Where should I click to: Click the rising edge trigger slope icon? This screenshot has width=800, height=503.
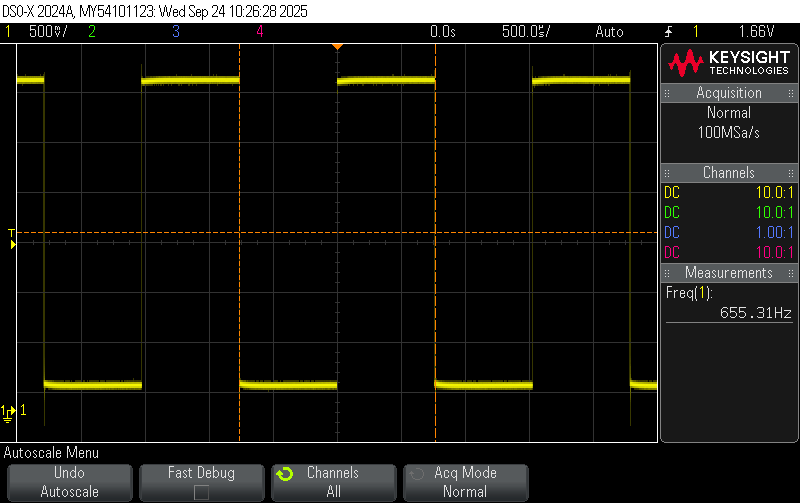[x=668, y=32]
